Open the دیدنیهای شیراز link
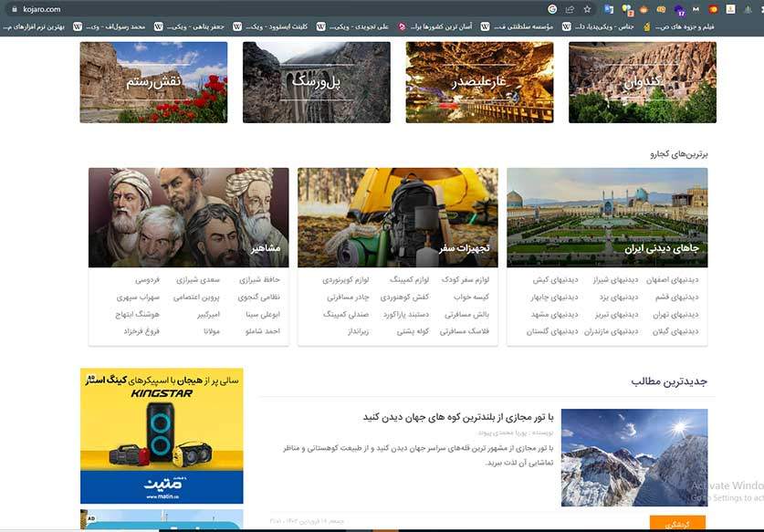Viewport: 764px width, 532px height. (x=616, y=279)
